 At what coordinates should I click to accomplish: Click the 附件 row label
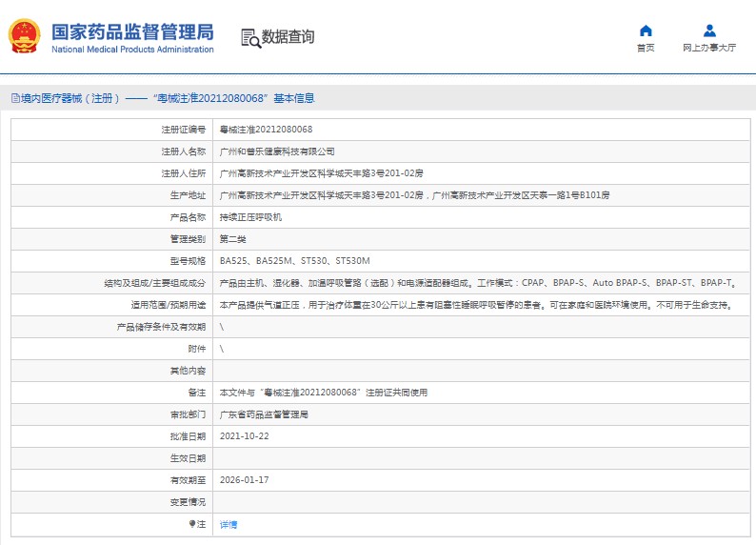(x=197, y=349)
